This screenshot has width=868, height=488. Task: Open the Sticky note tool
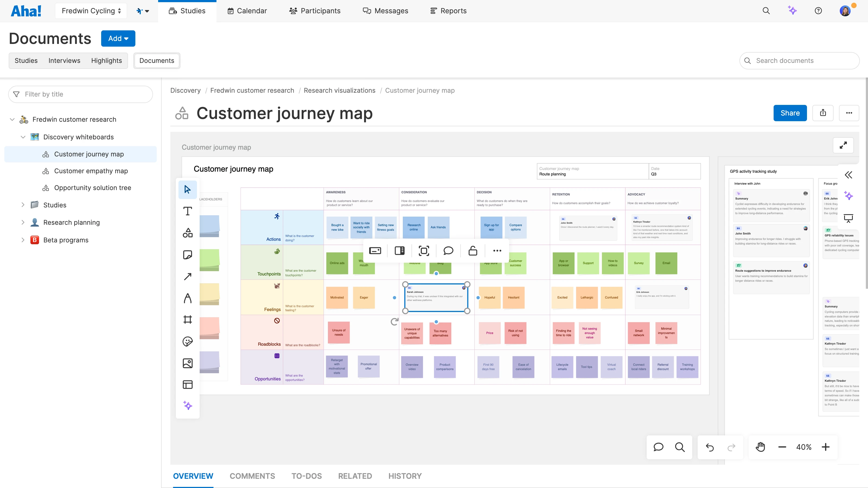187,255
